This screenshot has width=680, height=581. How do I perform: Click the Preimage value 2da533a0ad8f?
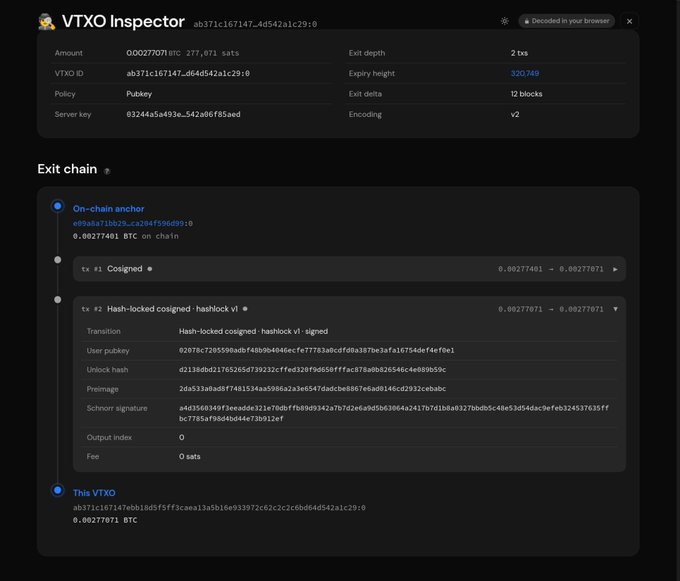point(312,388)
